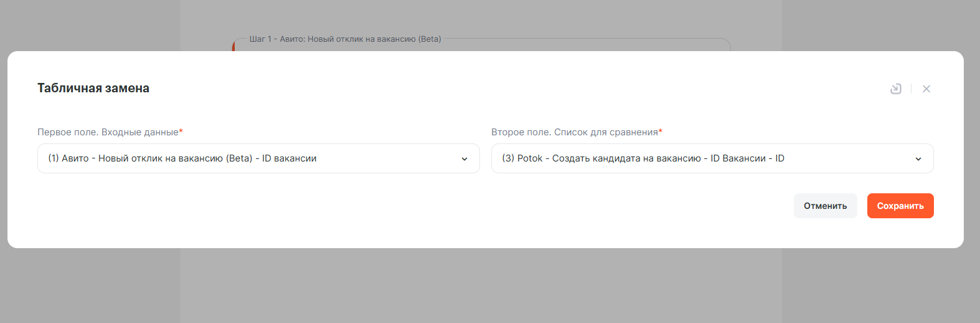Screen dimensions: 980x323
Task: Click the vertical divider between header icons
Action: click(x=911, y=89)
